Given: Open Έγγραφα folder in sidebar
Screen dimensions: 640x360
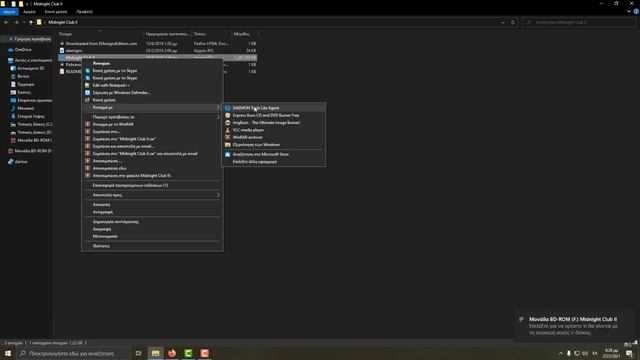Looking at the screenshot, I should [22, 84].
